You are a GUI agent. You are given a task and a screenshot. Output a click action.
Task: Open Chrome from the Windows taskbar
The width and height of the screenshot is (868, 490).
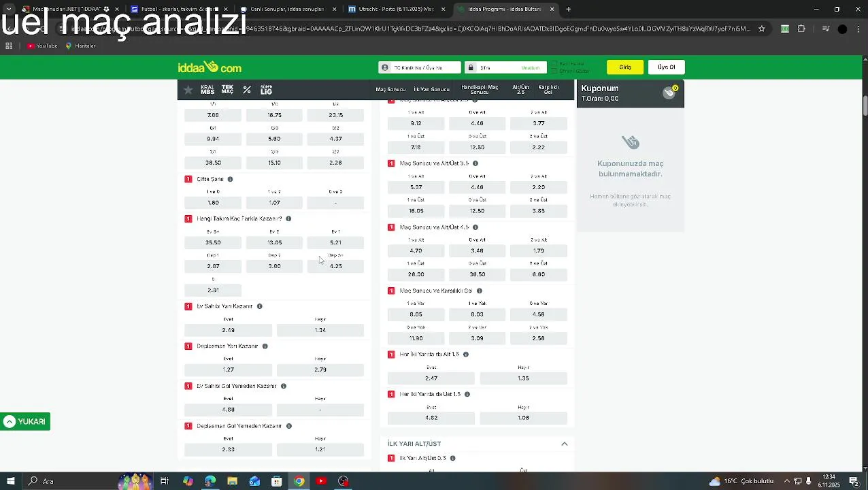pyautogui.click(x=299, y=481)
